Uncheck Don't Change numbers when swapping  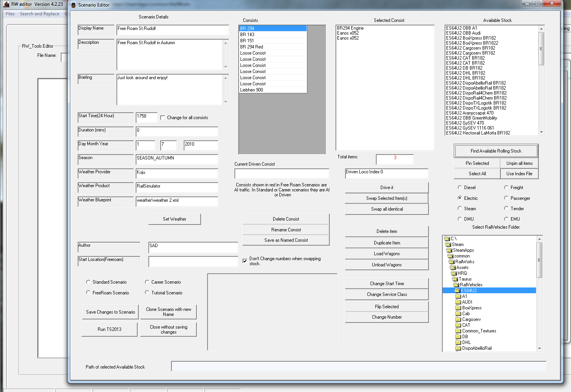point(245,261)
